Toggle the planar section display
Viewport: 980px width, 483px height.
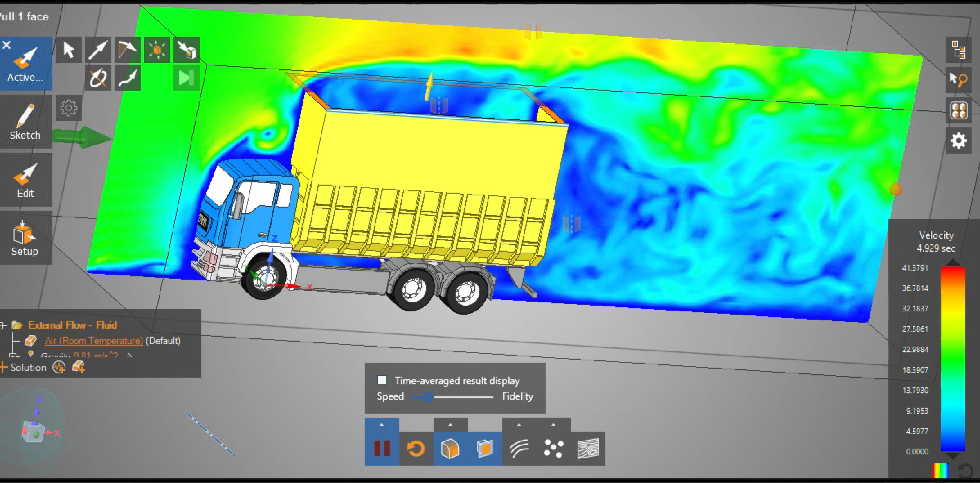point(484,449)
